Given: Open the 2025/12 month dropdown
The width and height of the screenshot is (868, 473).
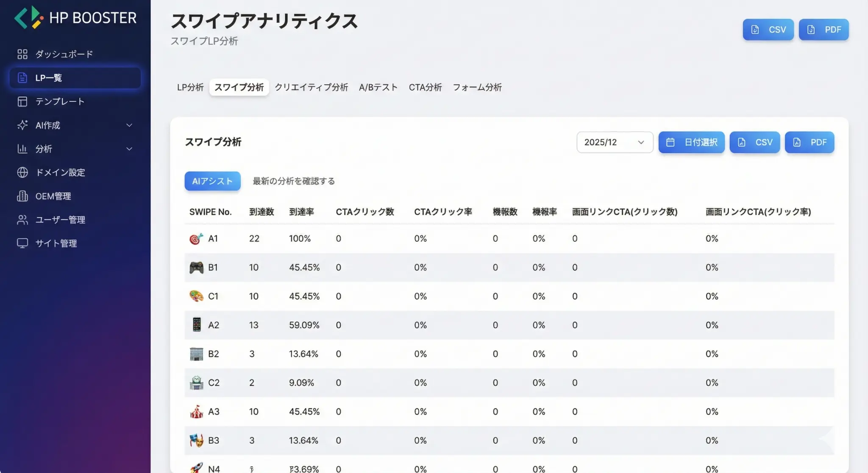Looking at the screenshot, I should [x=615, y=142].
